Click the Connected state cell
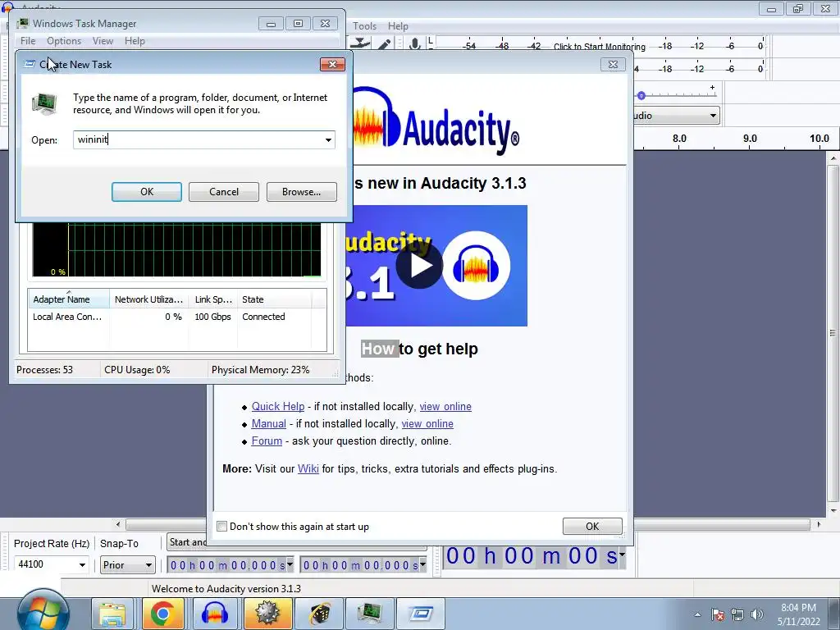The height and width of the screenshot is (630, 840). click(x=263, y=317)
